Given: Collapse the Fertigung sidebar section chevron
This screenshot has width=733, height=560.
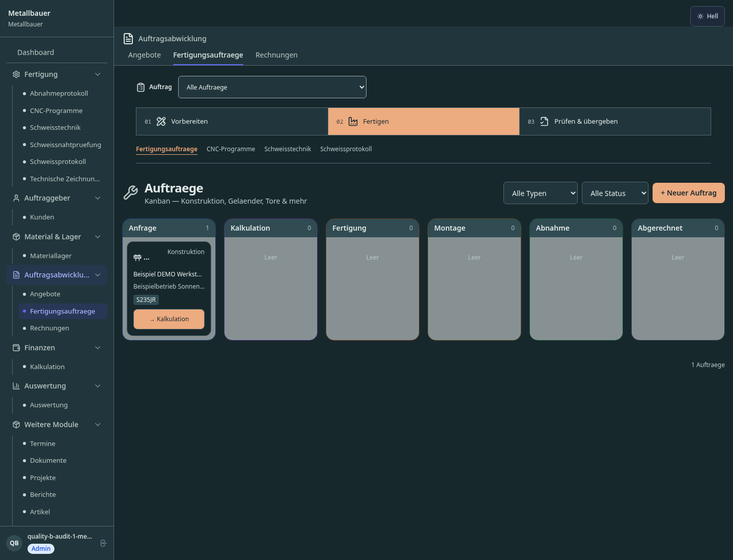Looking at the screenshot, I should [98, 74].
